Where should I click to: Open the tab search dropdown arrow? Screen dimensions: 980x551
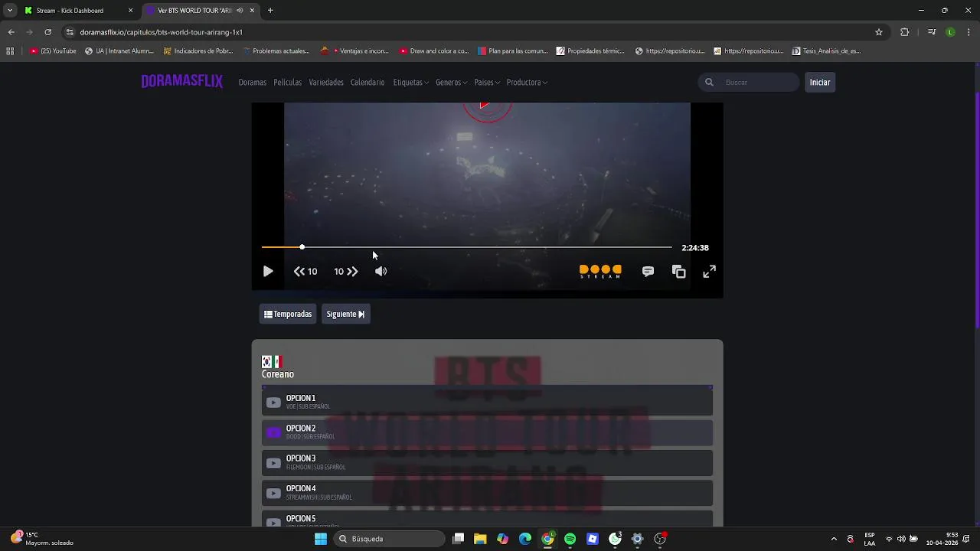click(x=9, y=11)
